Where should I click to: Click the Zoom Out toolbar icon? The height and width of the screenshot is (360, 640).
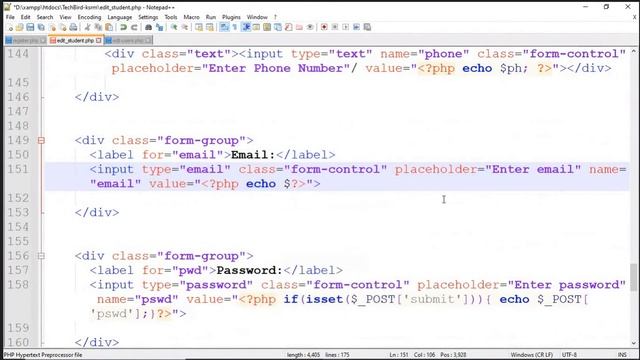point(184,27)
